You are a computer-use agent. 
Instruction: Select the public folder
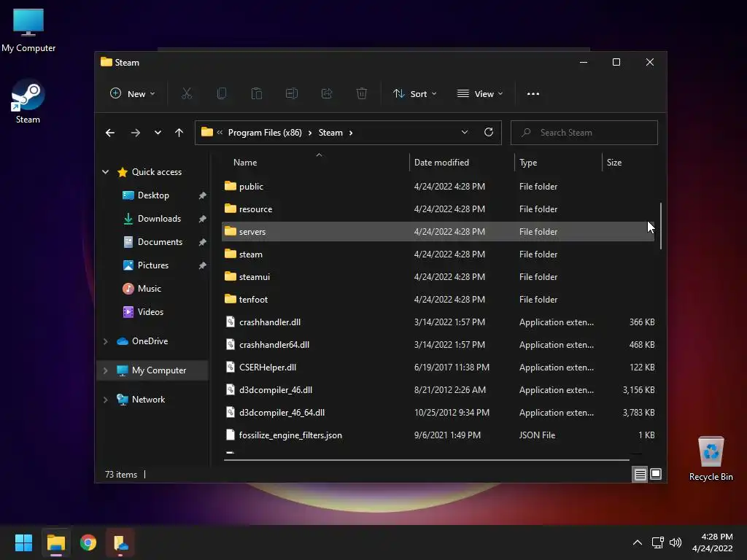tap(438, 186)
